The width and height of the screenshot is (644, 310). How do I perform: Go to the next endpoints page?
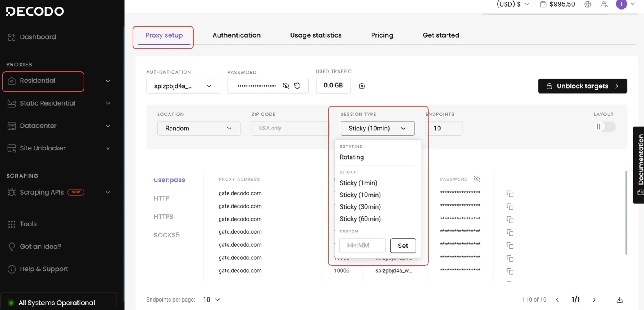tap(594, 300)
